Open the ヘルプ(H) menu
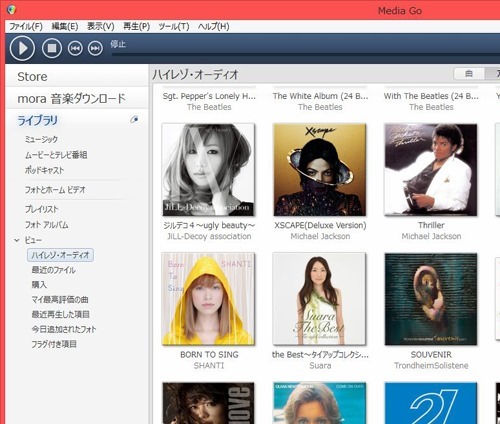Viewport: 500px width, 424px height. point(213,26)
